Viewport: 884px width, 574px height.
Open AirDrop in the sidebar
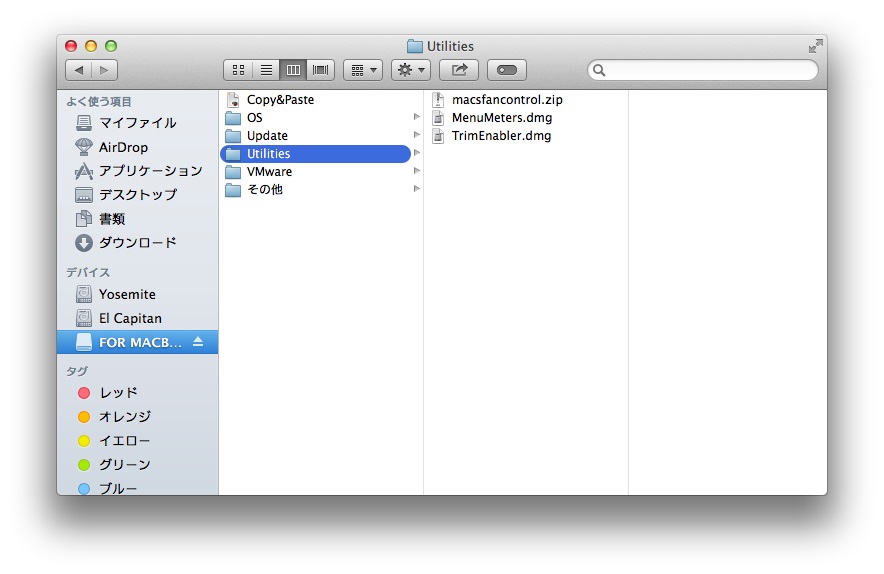coord(138,147)
